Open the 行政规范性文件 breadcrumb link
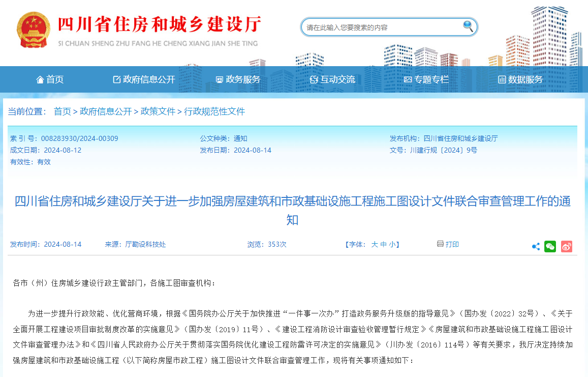Screen dimensions: 588x377 tap(213, 111)
